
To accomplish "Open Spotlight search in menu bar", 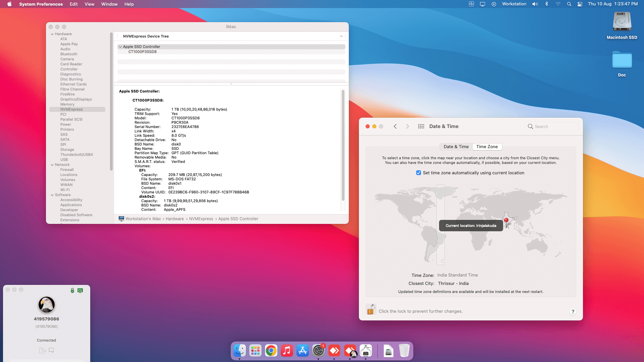I will tap(569, 4).
